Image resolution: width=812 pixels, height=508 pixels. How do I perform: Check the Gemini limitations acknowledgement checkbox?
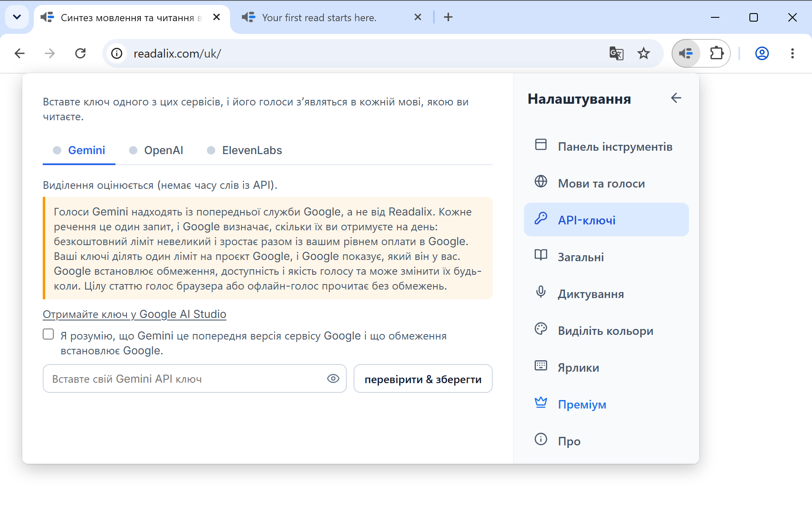tap(48, 334)
